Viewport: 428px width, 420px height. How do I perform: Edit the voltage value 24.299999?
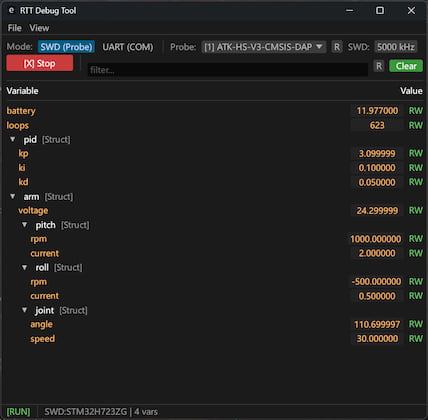tap(377, 211)
